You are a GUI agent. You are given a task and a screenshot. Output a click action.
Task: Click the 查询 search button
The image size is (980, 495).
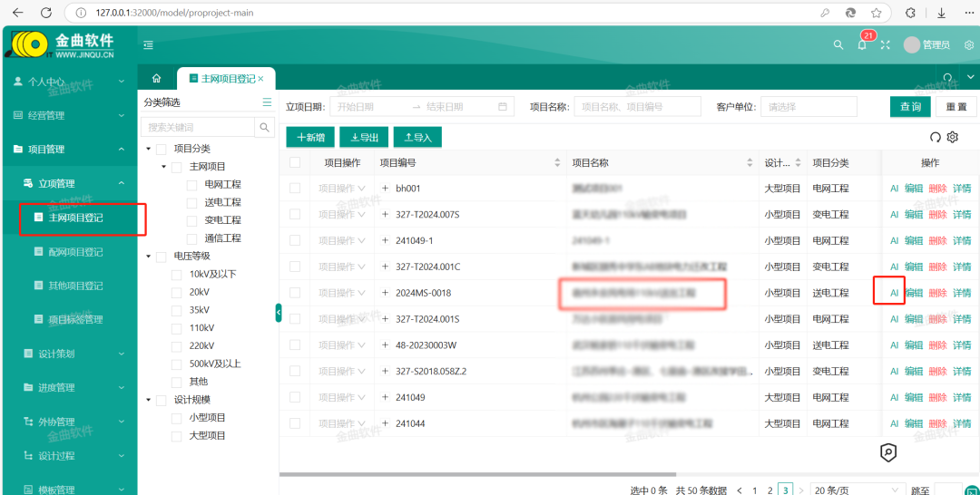(x=910, y=107)
